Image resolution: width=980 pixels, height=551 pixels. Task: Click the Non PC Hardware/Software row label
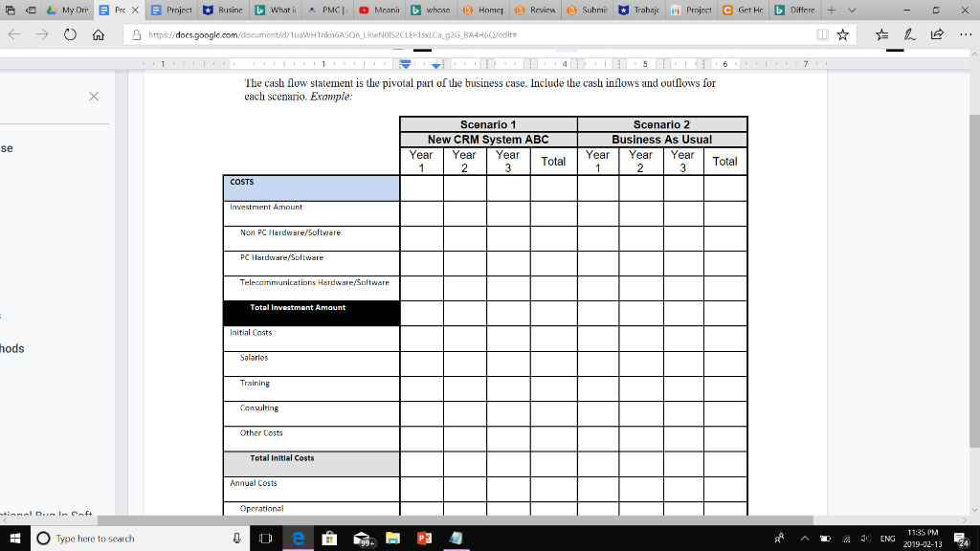pos(290,232)
